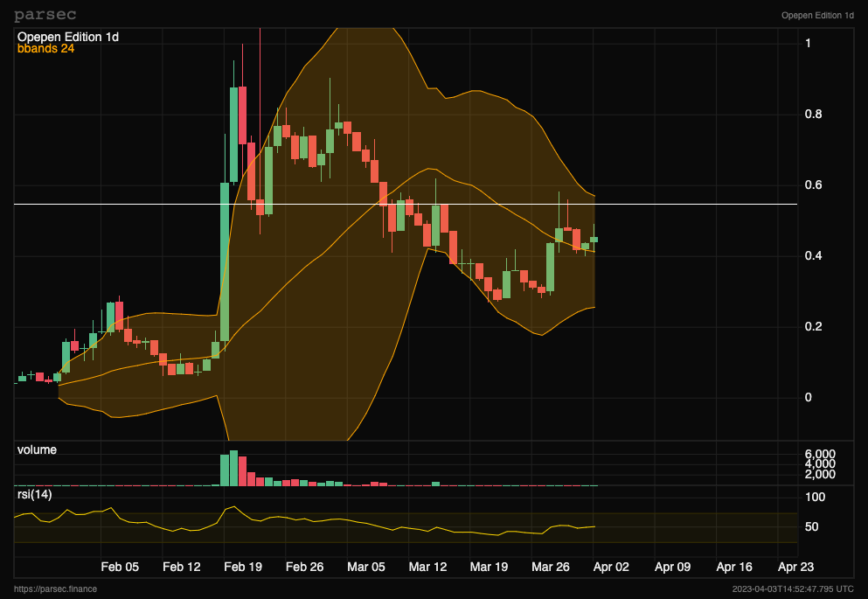Click the price axis value 0.4
Screen dimensions: 868x599
click(x=813, y=255)
